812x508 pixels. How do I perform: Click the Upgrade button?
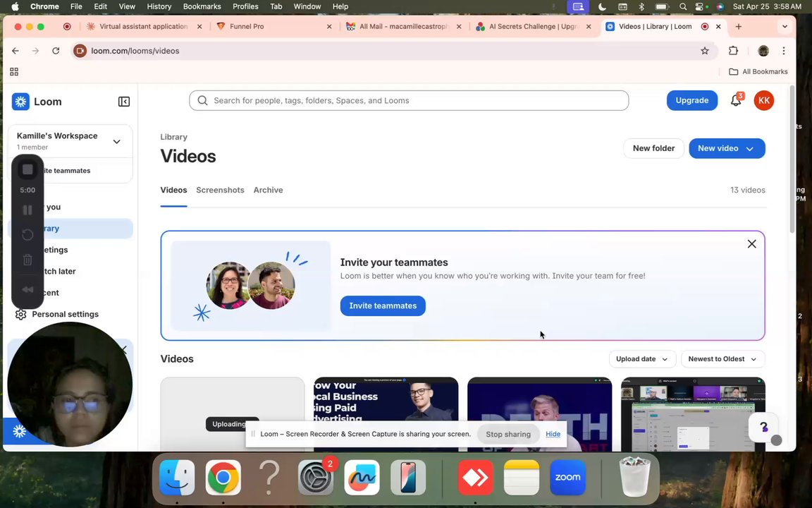tap(692, 101)
